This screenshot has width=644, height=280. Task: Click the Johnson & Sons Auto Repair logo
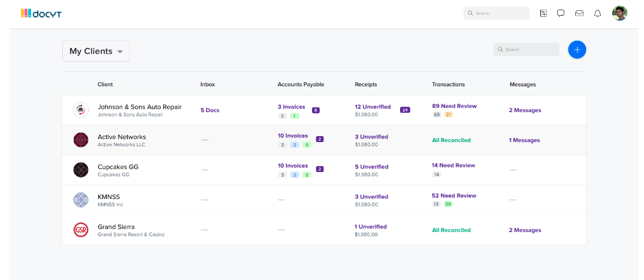pyautogui.click(x=81, y=110)
